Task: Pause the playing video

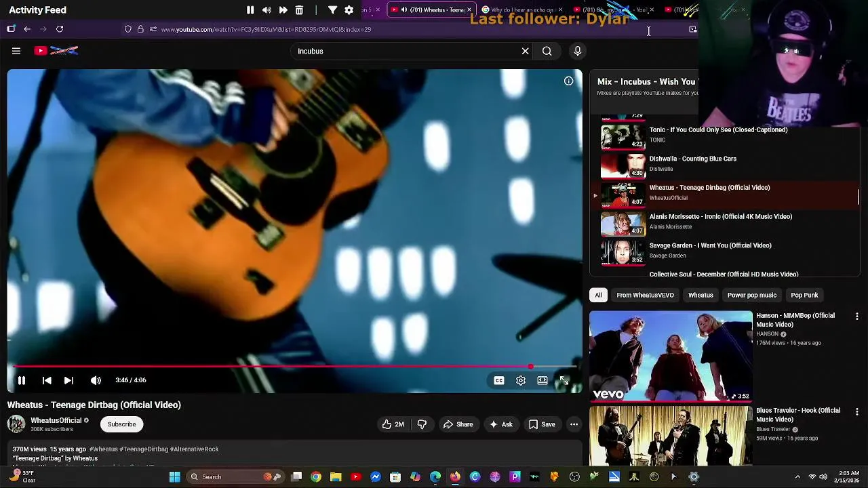Action: [x=22, y=380]
